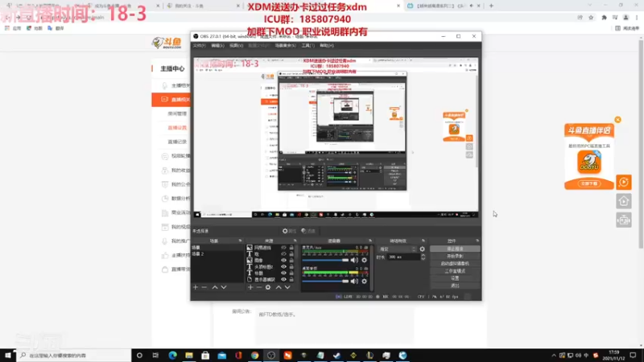Toggle visibility of the first image source

click(x=283, y=248)
